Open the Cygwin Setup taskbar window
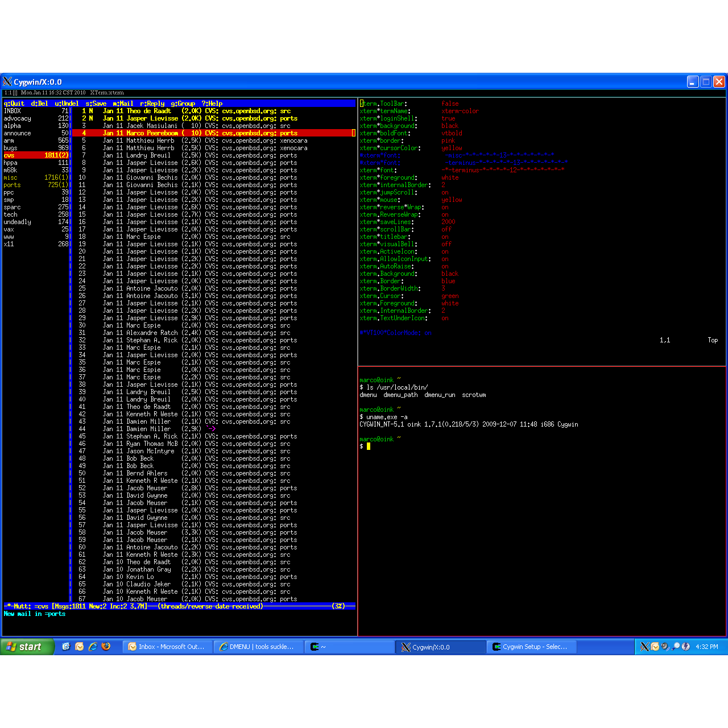This screenshot has height=728, width=728. [x=531, y=647]
